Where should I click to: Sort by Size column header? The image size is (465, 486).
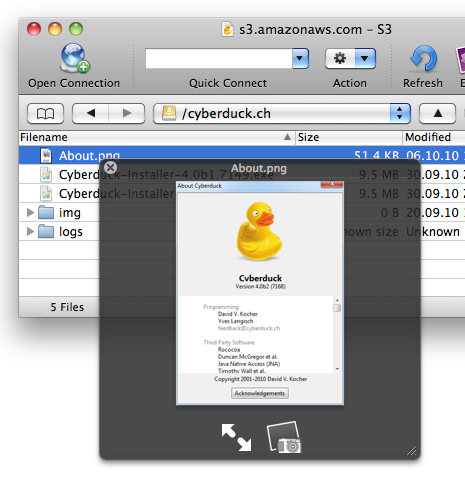point(349,137)
